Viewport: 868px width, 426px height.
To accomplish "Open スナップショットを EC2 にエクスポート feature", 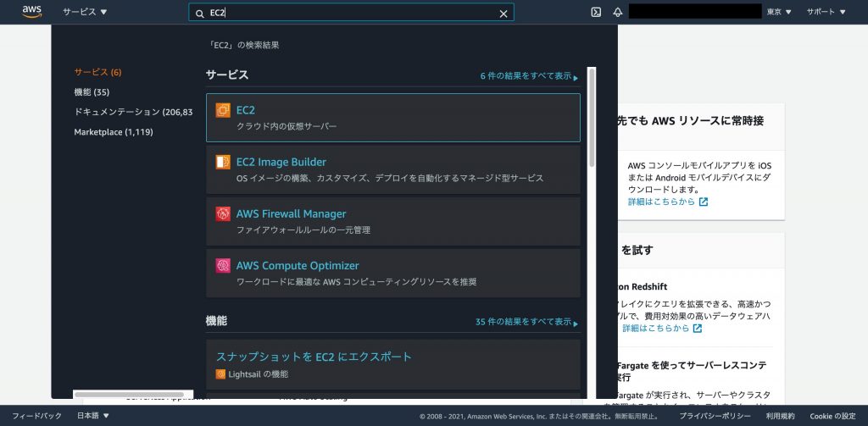I will click(x=314, y=357).
